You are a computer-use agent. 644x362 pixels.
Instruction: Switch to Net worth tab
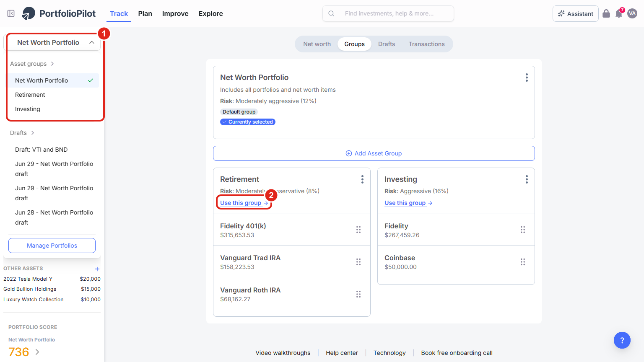click(x=317, y=44)
